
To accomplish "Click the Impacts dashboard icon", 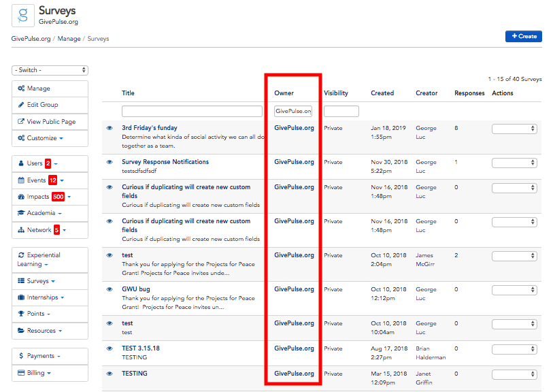I will point(21,197).
